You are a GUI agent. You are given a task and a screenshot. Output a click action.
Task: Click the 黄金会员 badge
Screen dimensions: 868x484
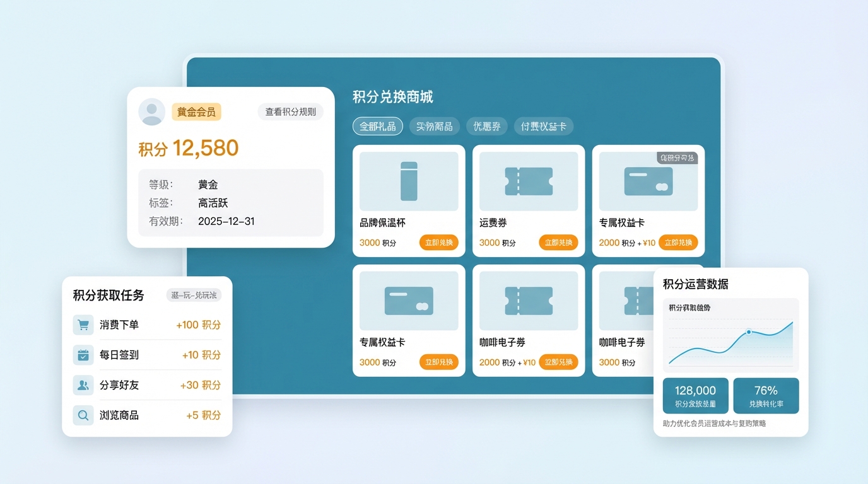click(x=196, y=112)
